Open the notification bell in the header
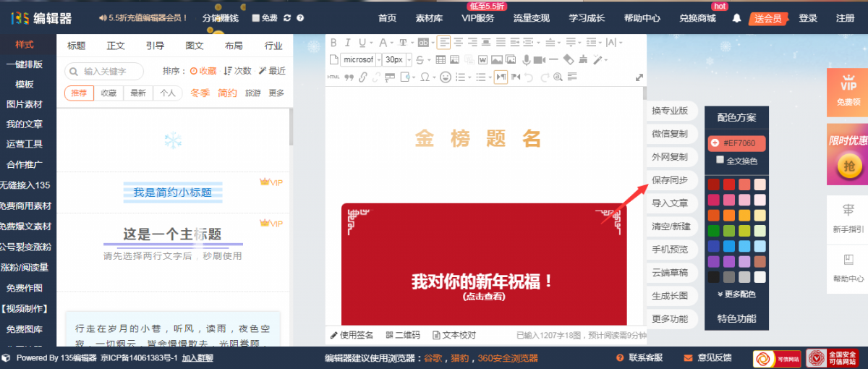The height and width of the screenshot is (369, 868). coord(736,18)
